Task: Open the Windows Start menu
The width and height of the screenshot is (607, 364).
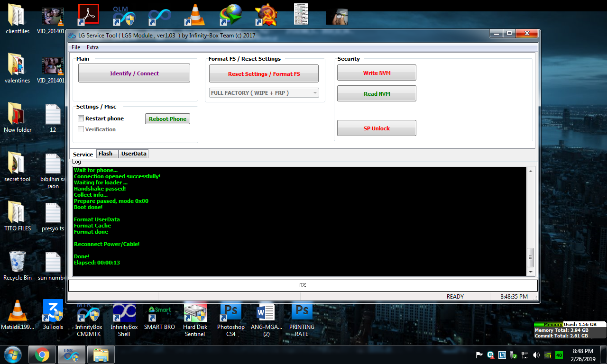Action: click(13, 355)
